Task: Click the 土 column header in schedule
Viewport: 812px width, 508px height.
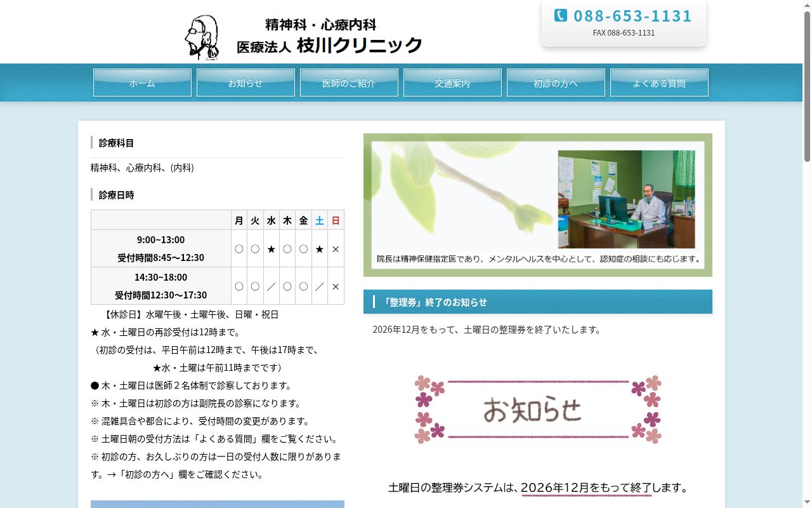Action: (x=320, y=220)
